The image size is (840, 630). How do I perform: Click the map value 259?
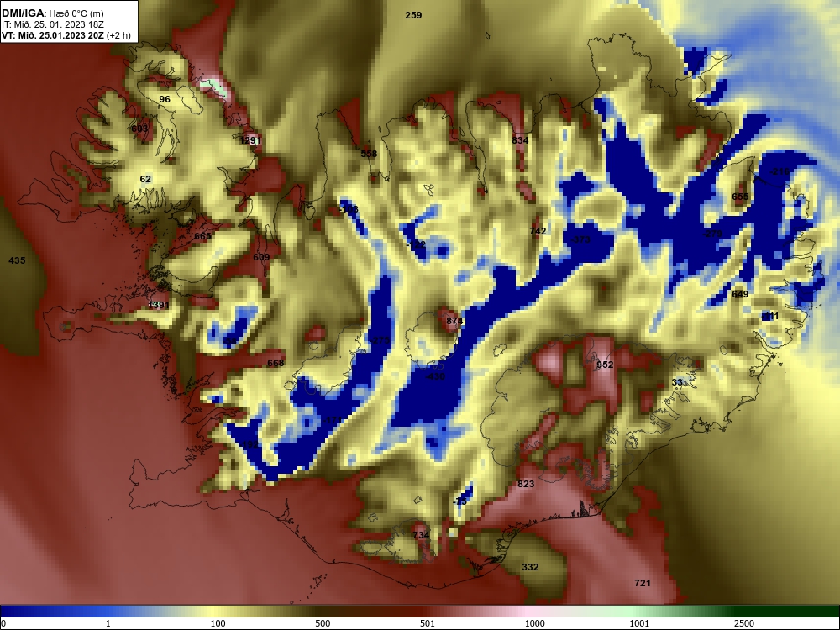[413, 15]
